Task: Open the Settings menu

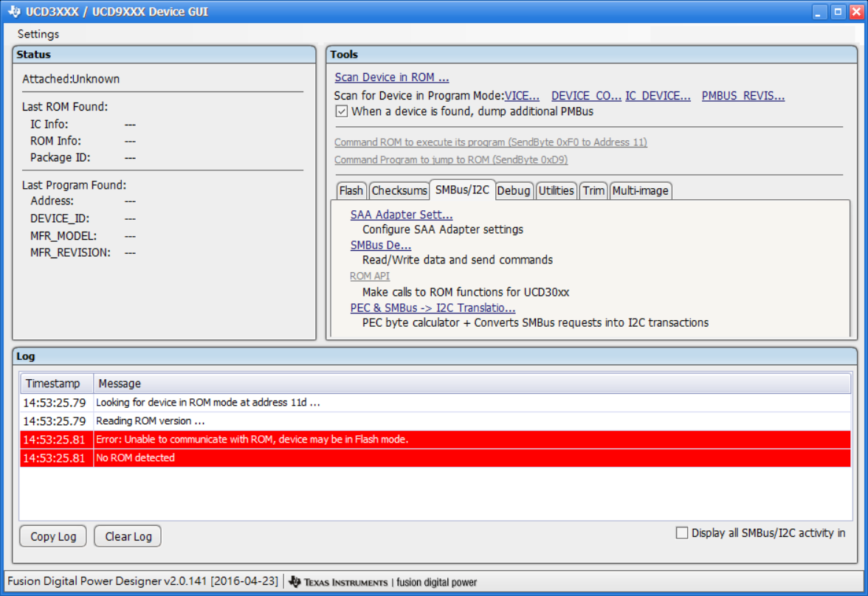Action: [x=38, y=34]
